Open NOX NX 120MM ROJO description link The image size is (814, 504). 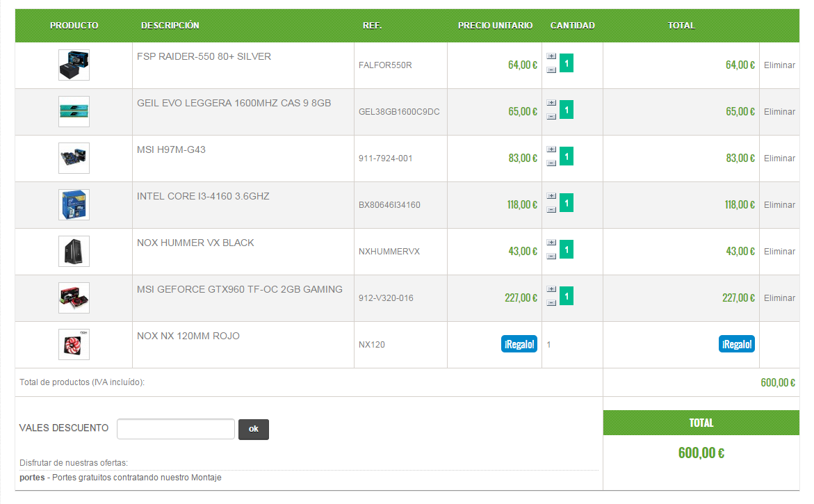188,336
